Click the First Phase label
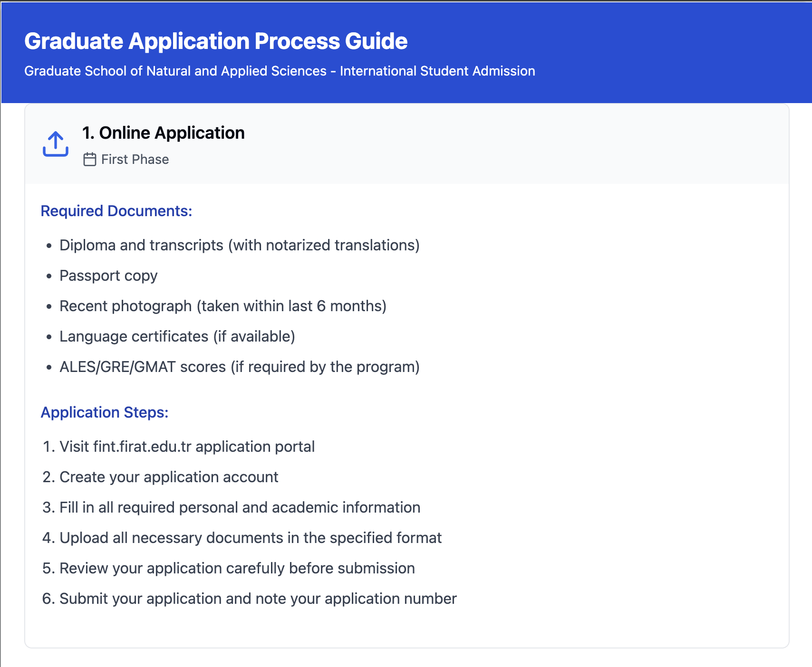Image resolution: width=812 pixels, height=667 pixels. pos(135,159)
